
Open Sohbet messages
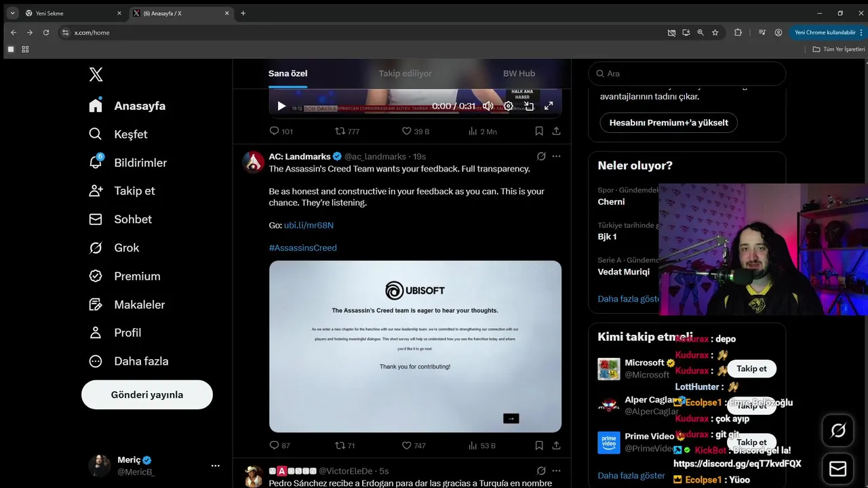120,219
